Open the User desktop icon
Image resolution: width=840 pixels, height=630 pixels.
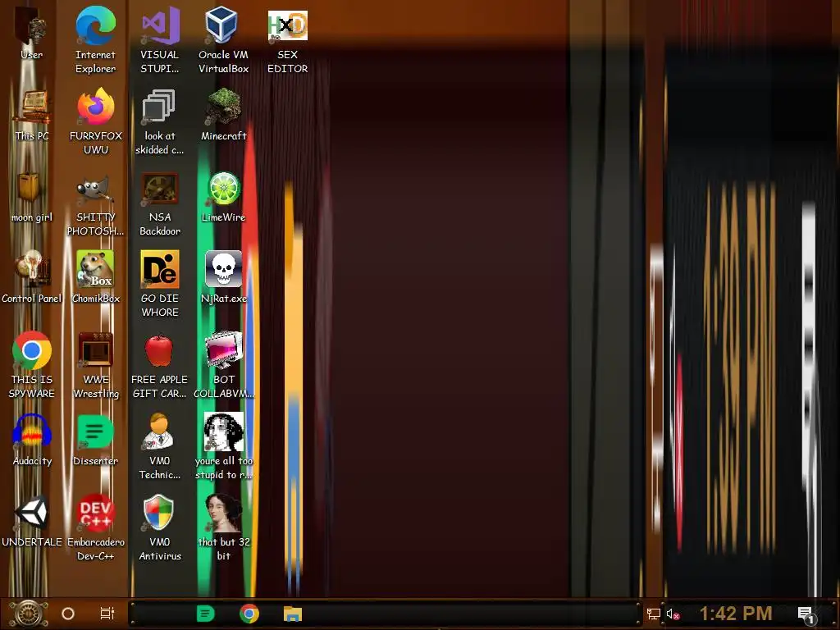click(32, 34)
